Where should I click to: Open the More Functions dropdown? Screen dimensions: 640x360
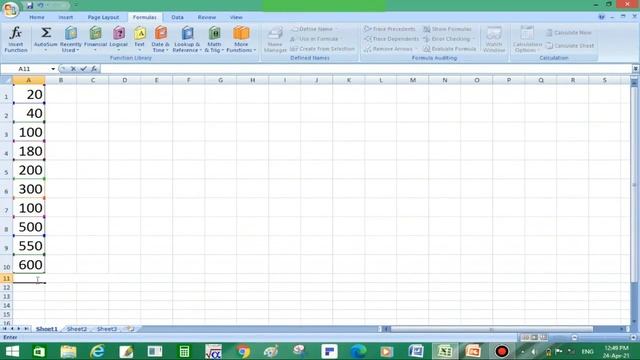click(241, 39)
